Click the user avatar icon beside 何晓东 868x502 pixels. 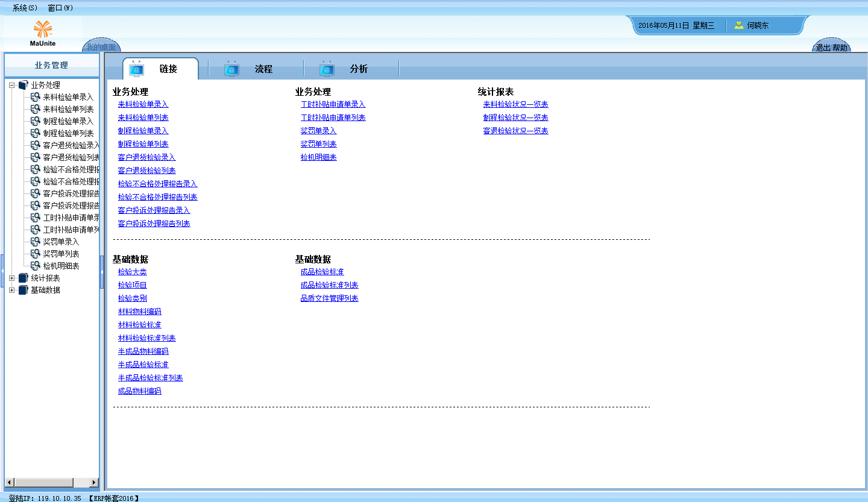click(x=738, y=25)
